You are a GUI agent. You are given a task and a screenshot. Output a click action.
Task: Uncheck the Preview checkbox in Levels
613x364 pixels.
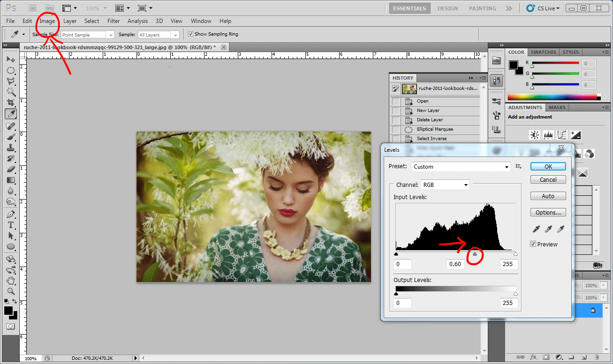point(533,244)
